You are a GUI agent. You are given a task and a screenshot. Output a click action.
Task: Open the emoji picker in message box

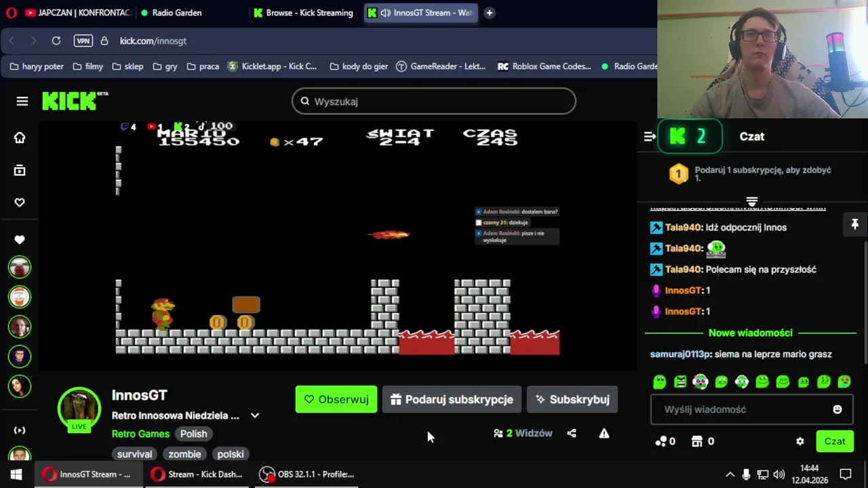pyautogui.click(x=837, y=409)
